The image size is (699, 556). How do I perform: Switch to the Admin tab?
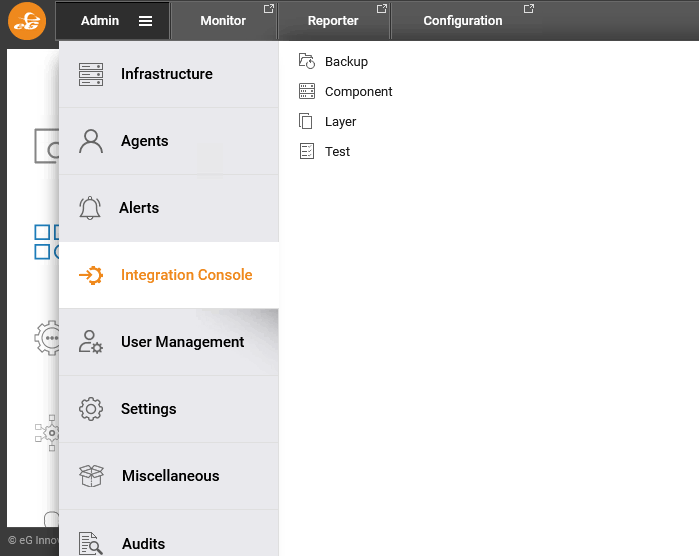pyautogui.click(x=112, y=21)
